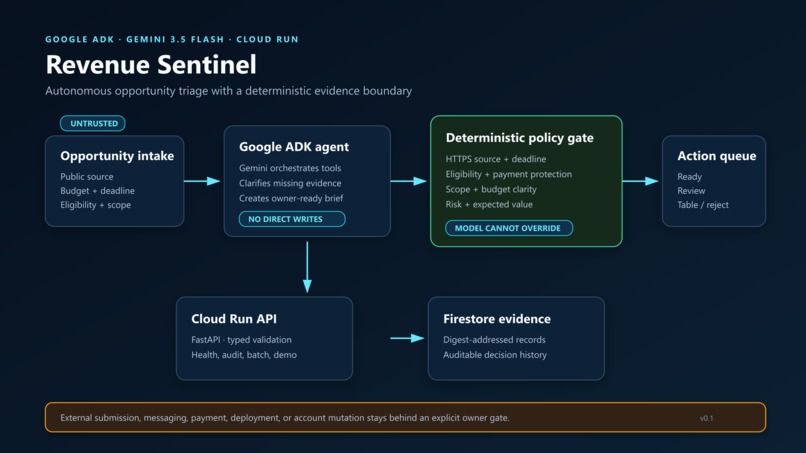
Task: Click the Google ADK Gemini Cloud Run header
Action: (x=172, y=39)
